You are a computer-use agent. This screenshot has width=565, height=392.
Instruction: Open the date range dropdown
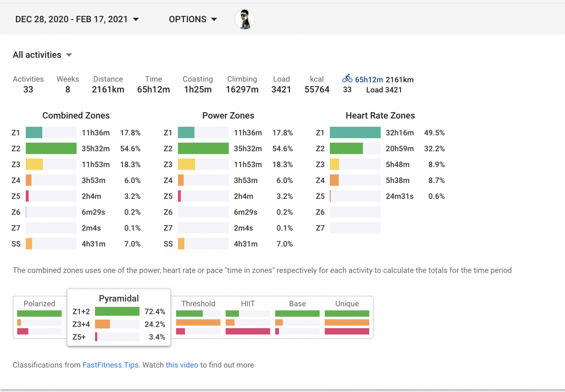(x=77, y=19)
